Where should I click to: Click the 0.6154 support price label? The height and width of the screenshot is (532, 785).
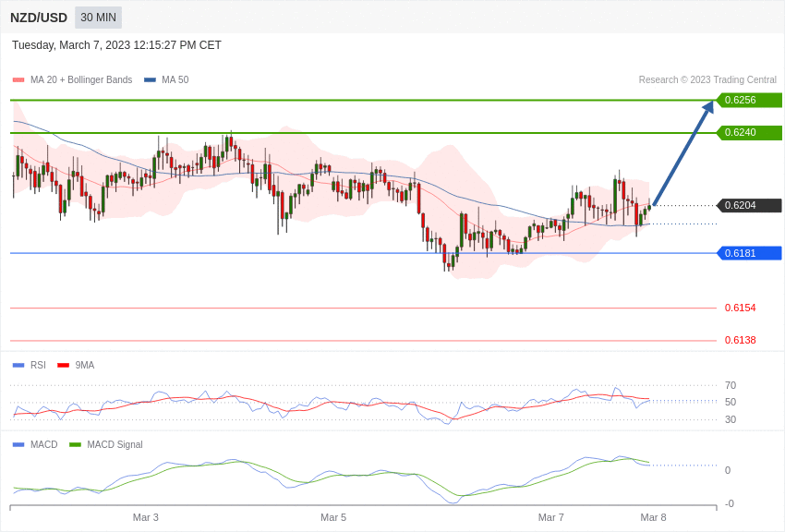pyautogui.click(x=741, y=308)
